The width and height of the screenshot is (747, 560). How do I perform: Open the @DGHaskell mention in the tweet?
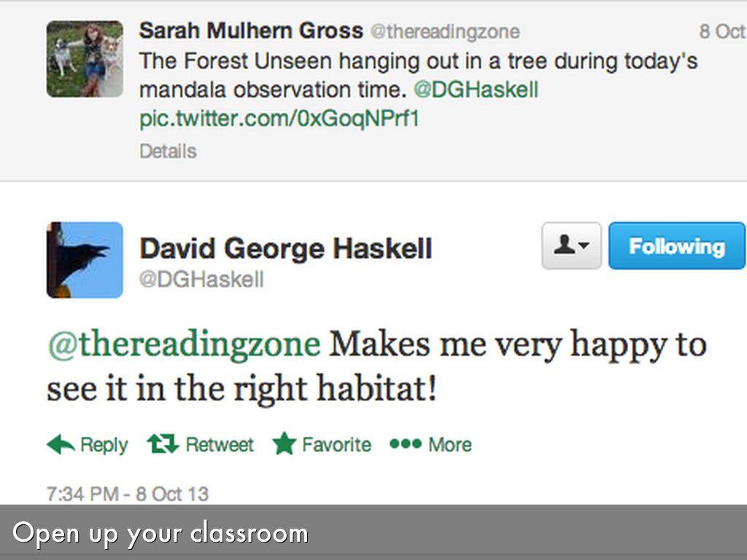(476, 90)
